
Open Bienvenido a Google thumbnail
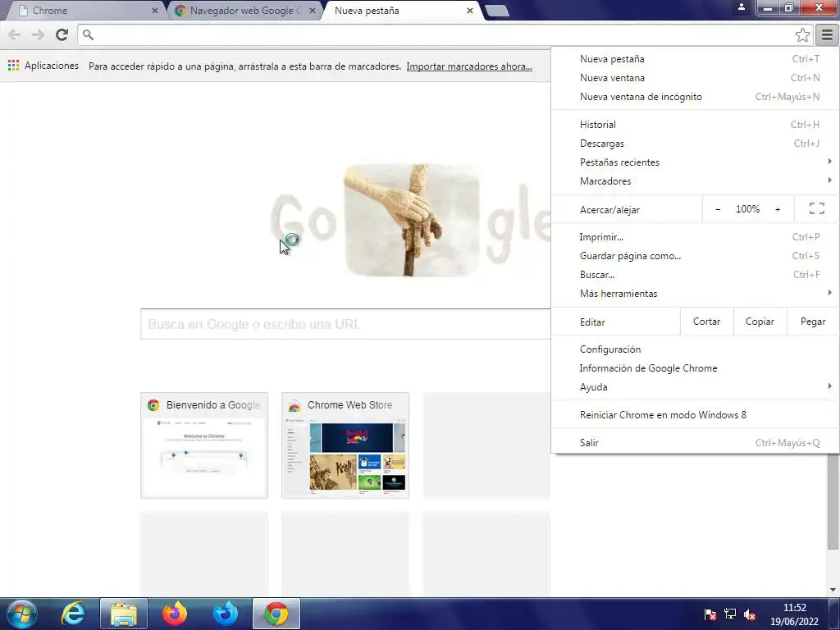click(204, 445)
